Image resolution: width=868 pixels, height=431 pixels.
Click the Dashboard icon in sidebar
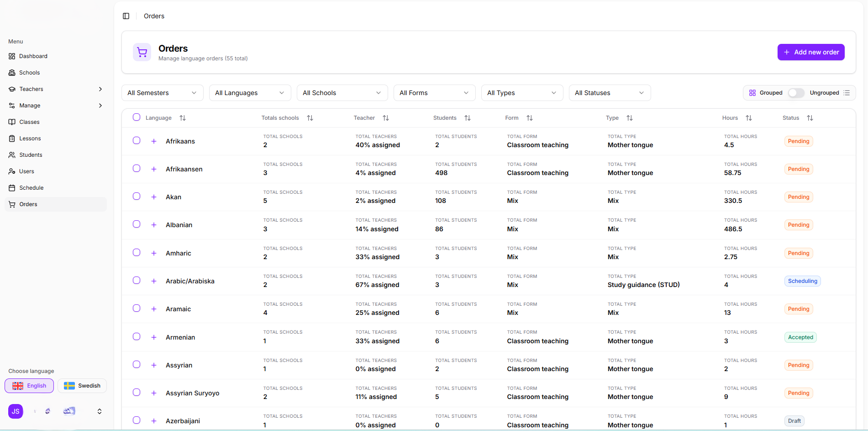12,56
